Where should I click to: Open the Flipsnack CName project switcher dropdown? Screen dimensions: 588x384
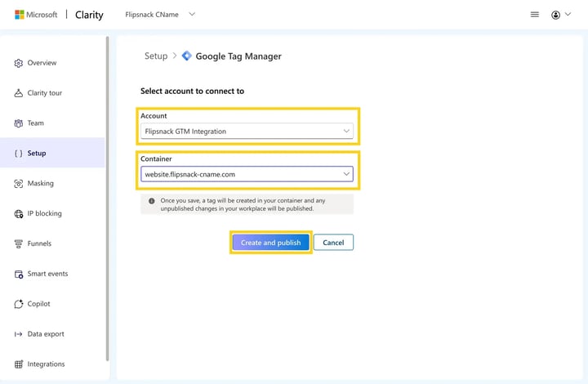pos(160,15)
